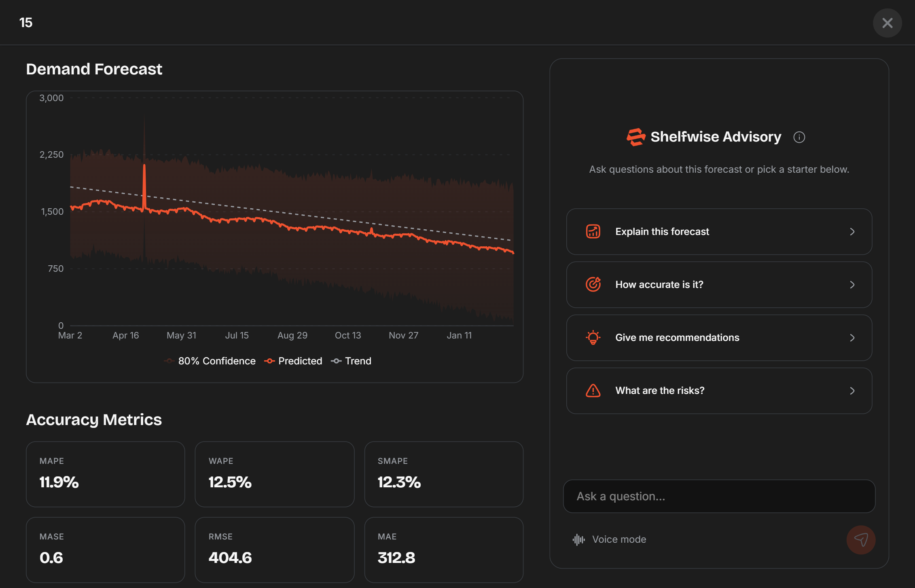This screenshot has height=588, width=915.
Task: Click the Shelfwise Advisory logo icon
Action: coord(635,137)
